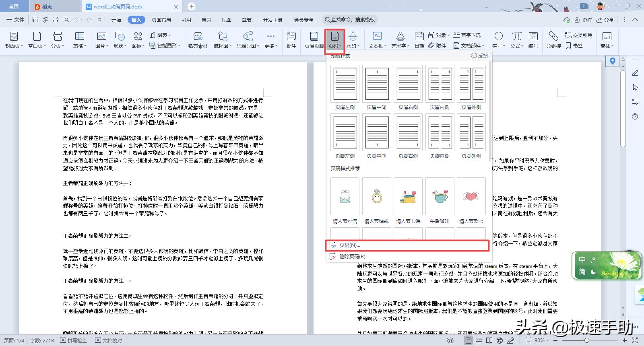Image resolution: width=644 pixels, height=346 pixels.
Task: Open the File (文件) menu
Action: [x=15, y=20]
